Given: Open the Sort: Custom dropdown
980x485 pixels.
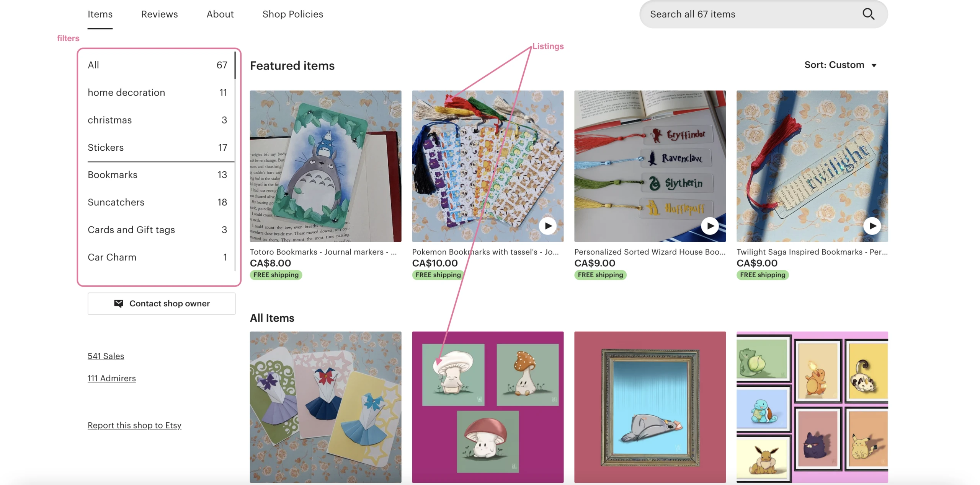Looking at the screenshot, I should point(840,65).
